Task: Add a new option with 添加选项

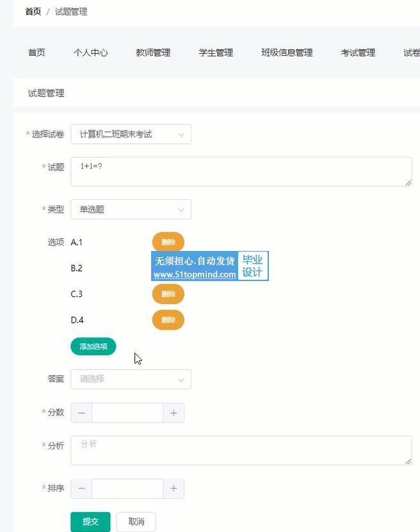Action: tap(93, 346)
